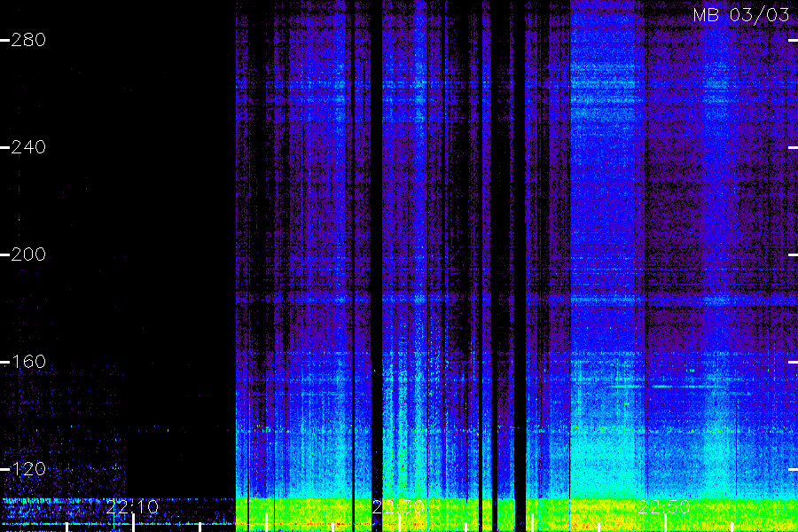The height and width of the screenshot is (532, 798).
Task: Click the 280 frequency axis label
Action: tap(28, 40)
